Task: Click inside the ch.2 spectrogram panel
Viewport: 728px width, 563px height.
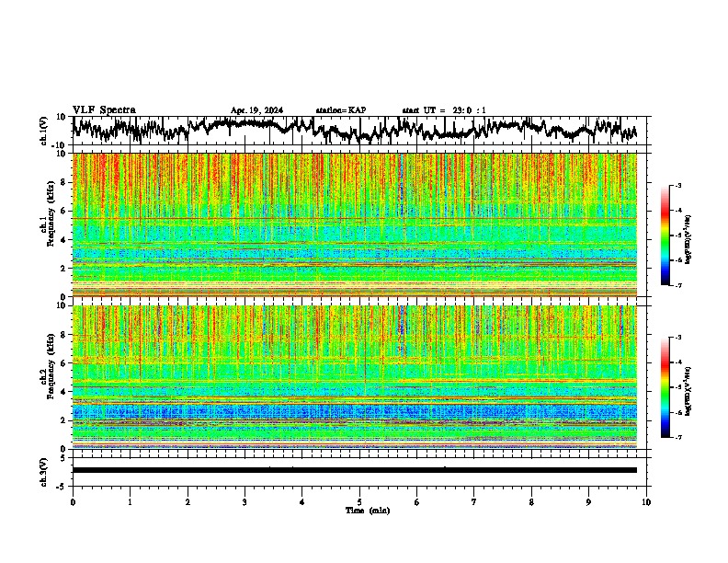Action: 355,377
